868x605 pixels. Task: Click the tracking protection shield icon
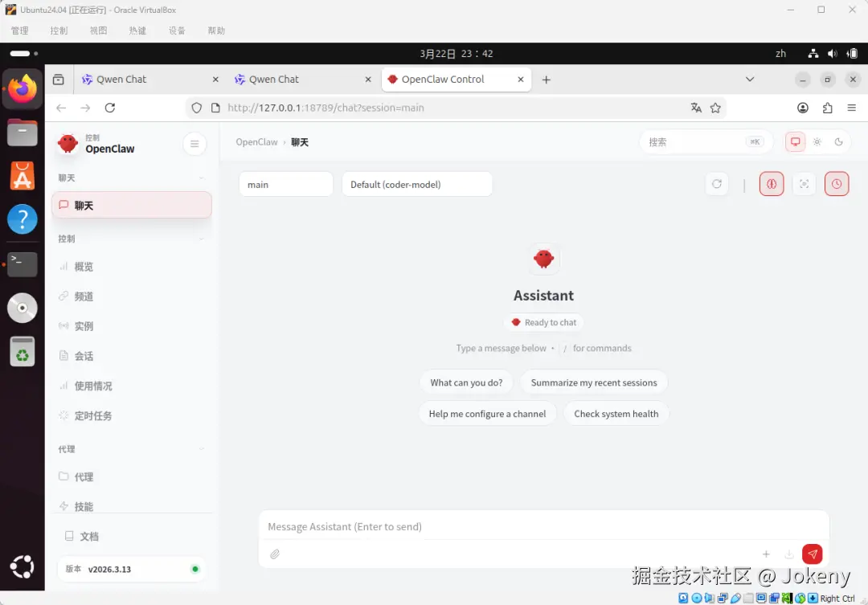pyautogui.click(x=197, y=108)
